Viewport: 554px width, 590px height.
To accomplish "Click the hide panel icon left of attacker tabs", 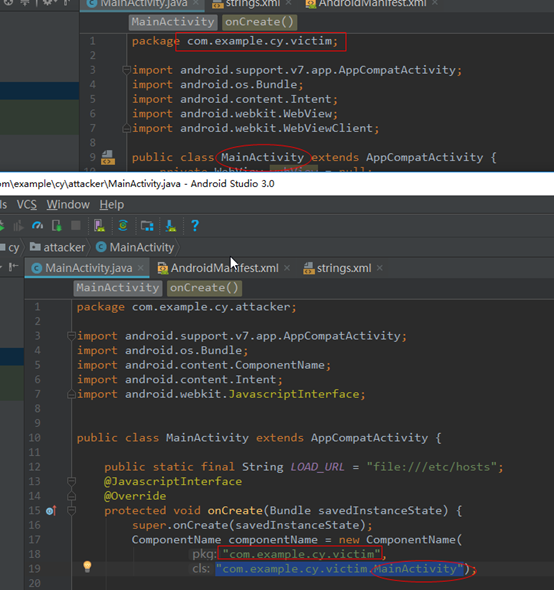I will click(x=13, y=267).
